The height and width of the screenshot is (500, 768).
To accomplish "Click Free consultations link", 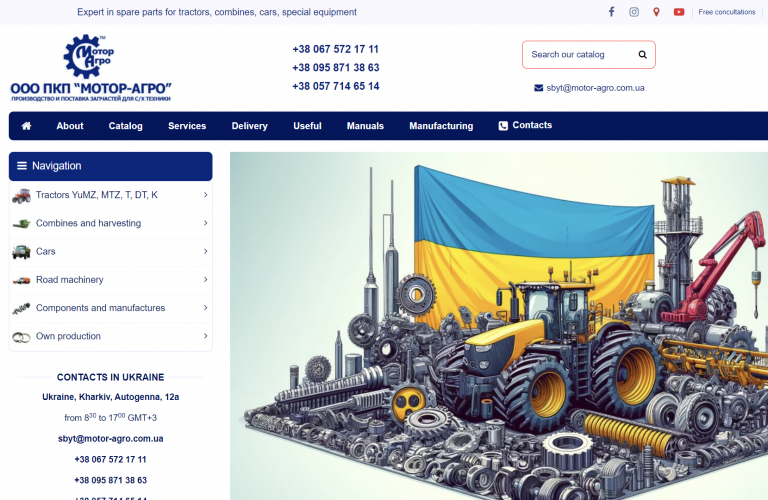I will coord(727,12).
